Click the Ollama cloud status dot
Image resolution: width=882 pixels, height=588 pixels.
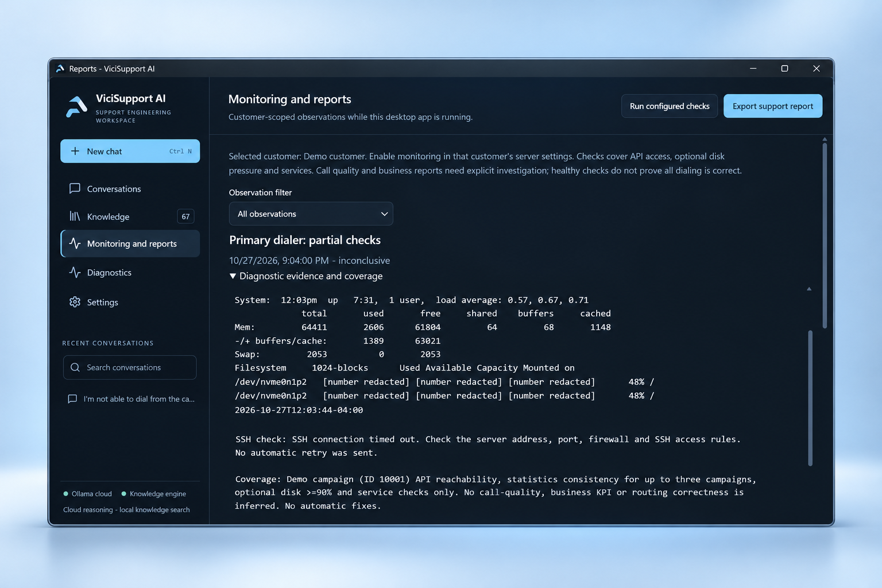[65, 494]
